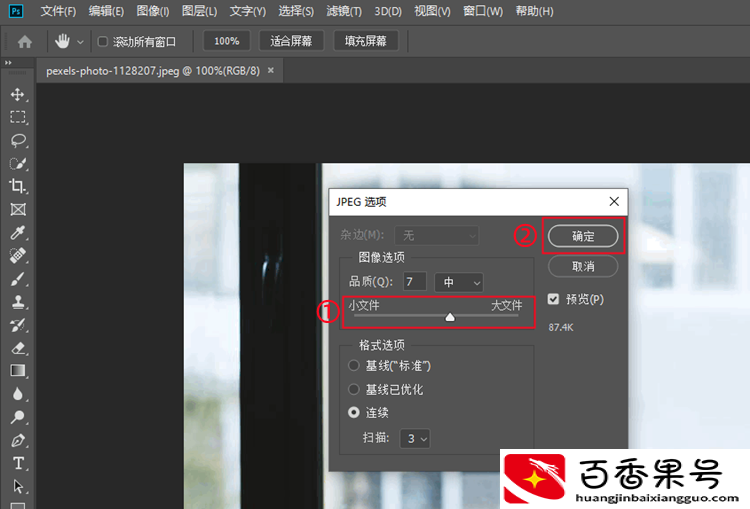This screenshot has width=750, height=509.
Task: Select the 连续 radio option
Action: point(353,412)
